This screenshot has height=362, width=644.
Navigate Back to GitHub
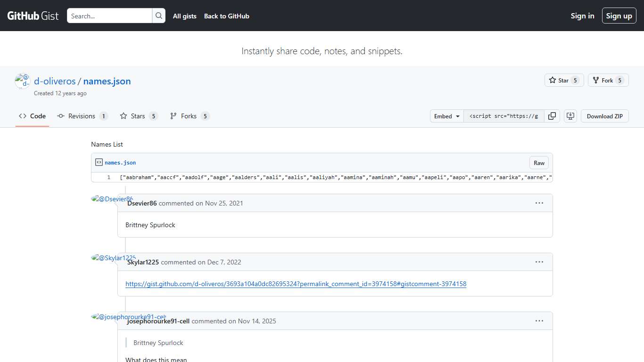[x=226, y=16]
